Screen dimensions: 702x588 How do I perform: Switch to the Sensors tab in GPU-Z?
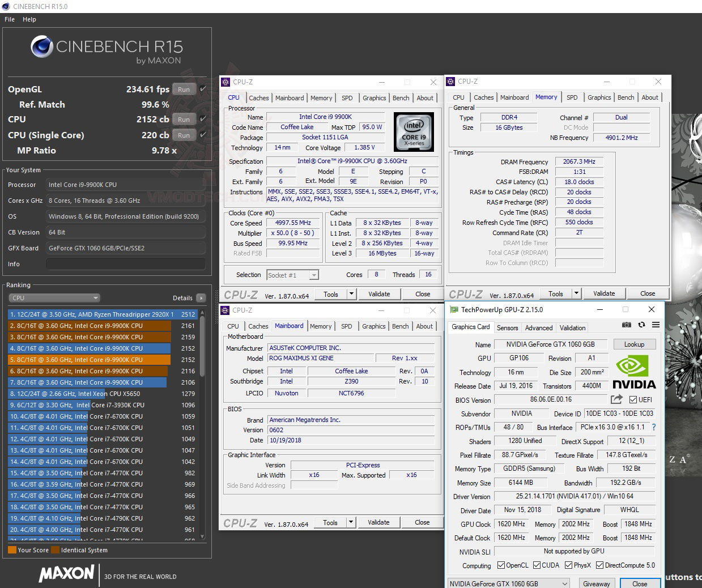pos(507,327)
